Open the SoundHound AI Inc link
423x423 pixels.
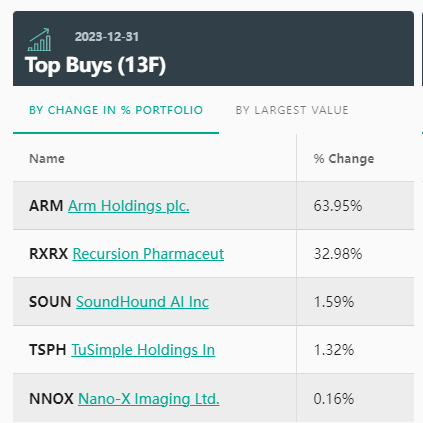[x=142, y=302]
